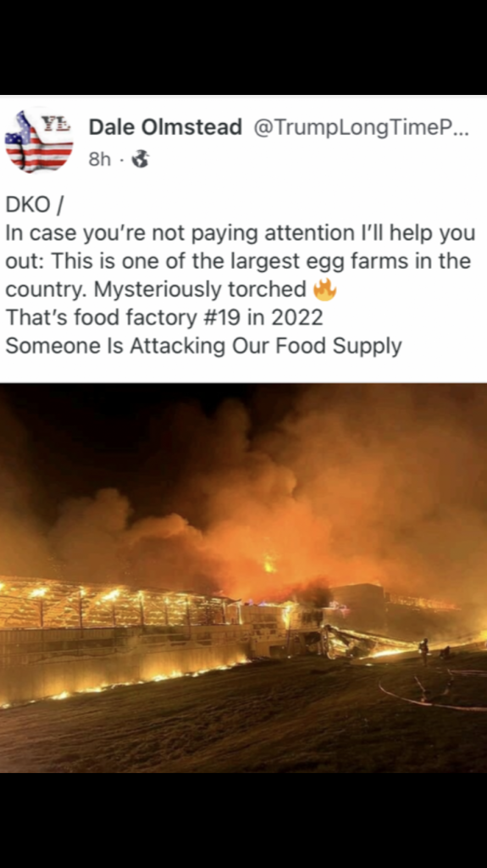The image size is (487, 868).
Task: Open the burning egg farm photo
Action: (x=244, y=577)
